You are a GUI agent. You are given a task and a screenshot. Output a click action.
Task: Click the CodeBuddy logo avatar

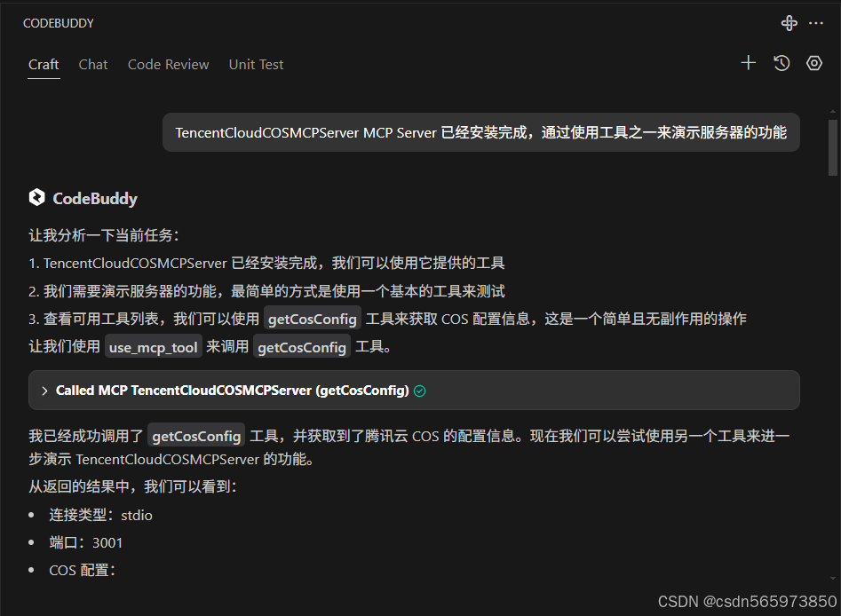tap(37, 197)
